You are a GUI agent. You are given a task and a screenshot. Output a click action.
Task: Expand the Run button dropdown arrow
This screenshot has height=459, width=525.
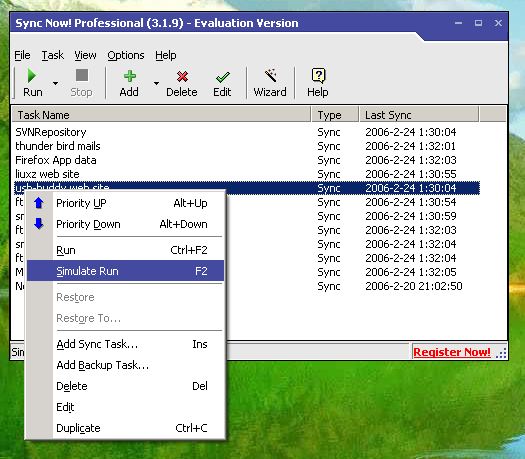pyautogui.click(x=56, y=83)
